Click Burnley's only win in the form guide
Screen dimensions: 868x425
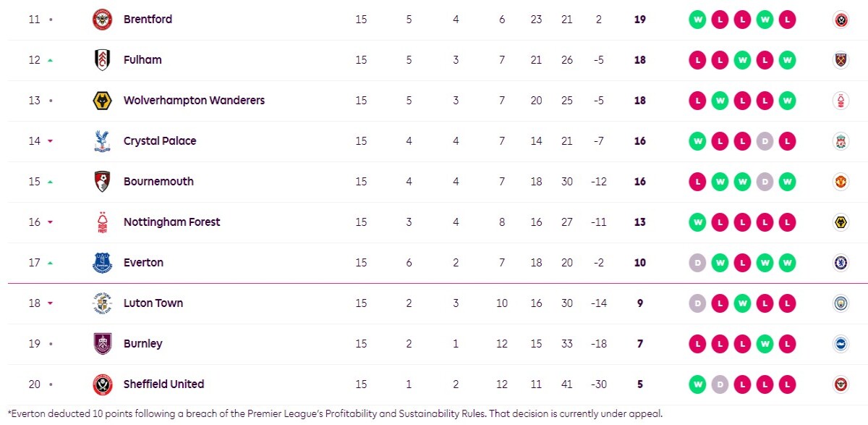coord(765,344)
